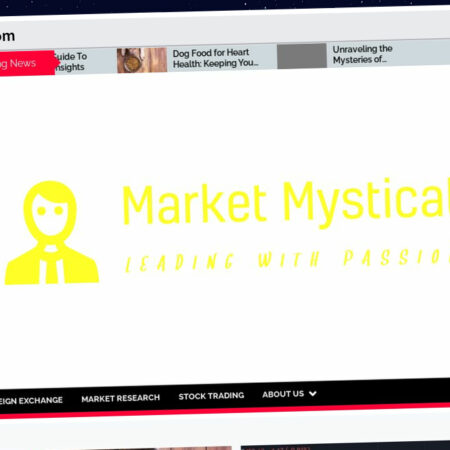Open the Guide To Insights ticker headline

pos(71,62)
